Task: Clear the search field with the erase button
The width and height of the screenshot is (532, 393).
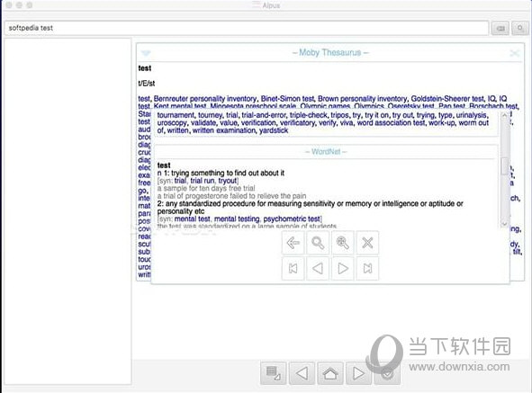Action: [x=500, y=28]
